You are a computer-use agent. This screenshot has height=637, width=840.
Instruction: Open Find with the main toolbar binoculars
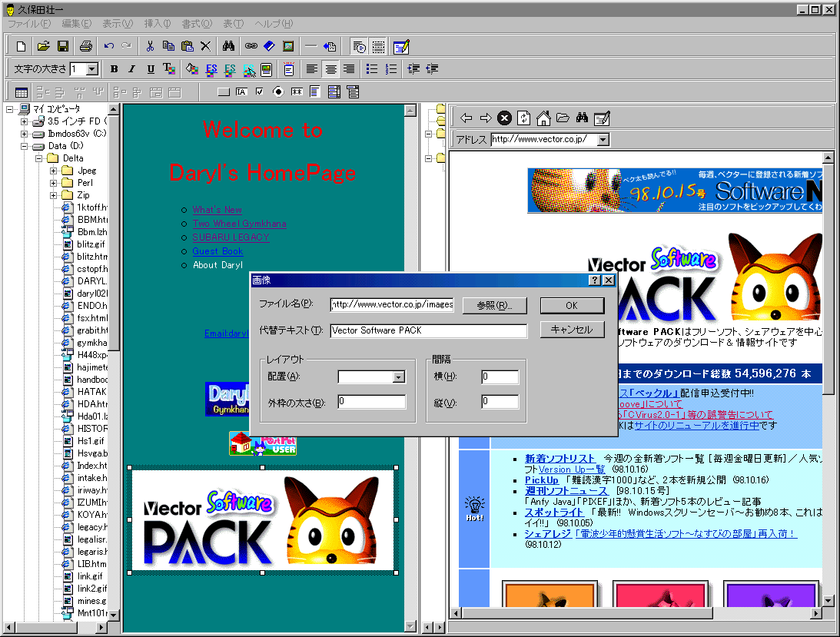pos(229,47)
